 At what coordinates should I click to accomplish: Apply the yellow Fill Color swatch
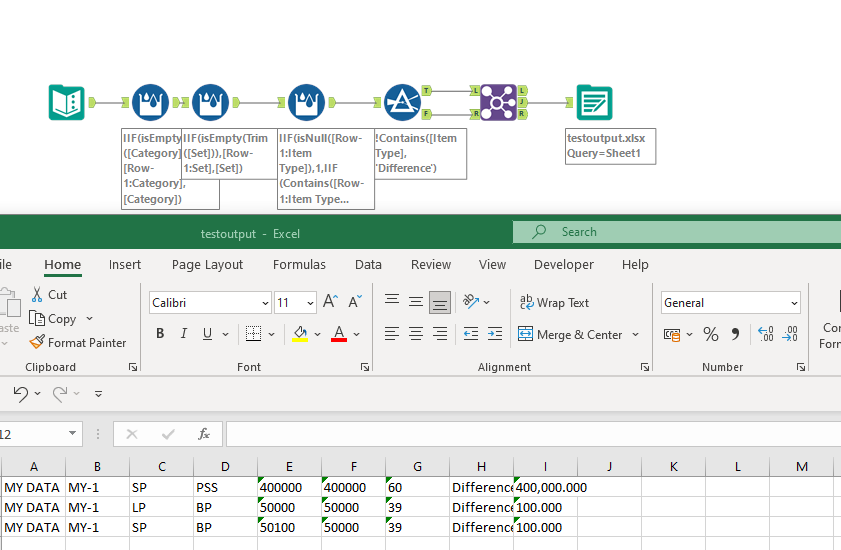300,334
